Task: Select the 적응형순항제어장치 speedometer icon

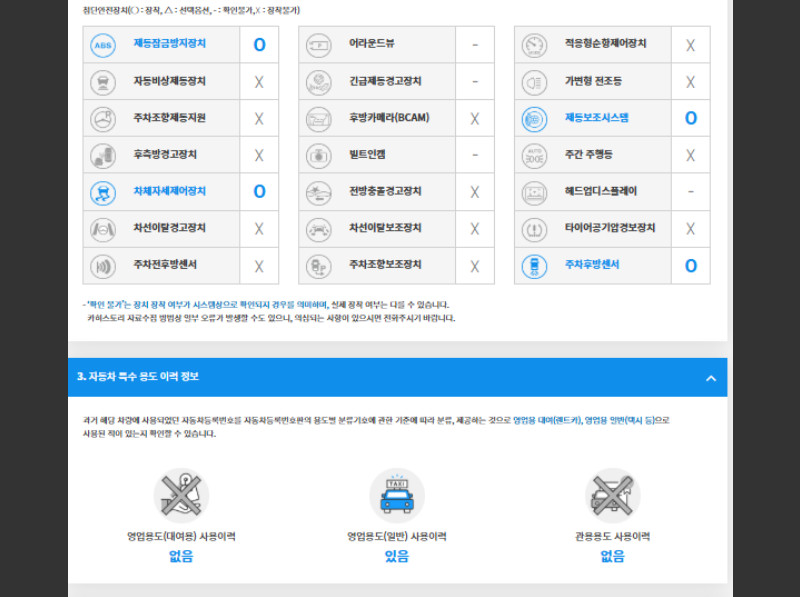Action: (532, 44)
